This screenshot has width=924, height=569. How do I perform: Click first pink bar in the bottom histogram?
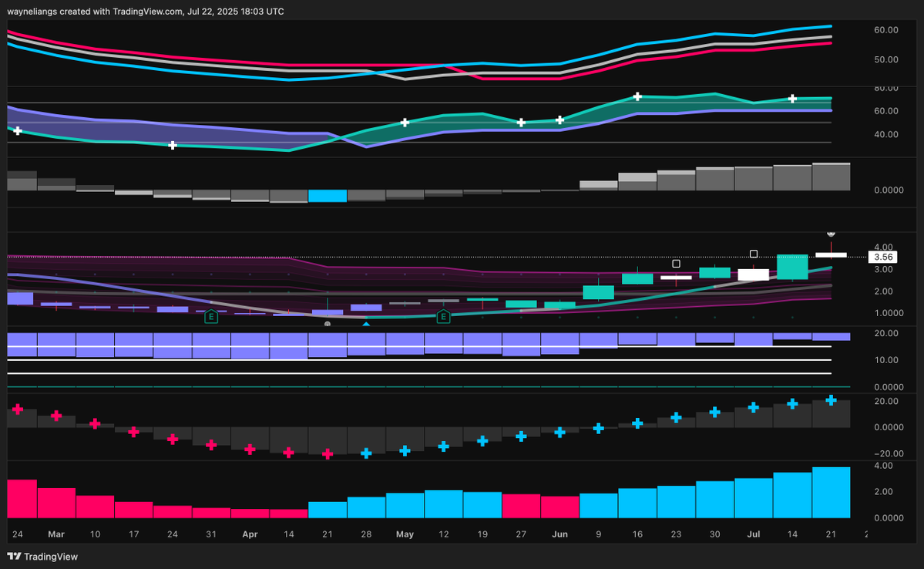tap(22, 499)
